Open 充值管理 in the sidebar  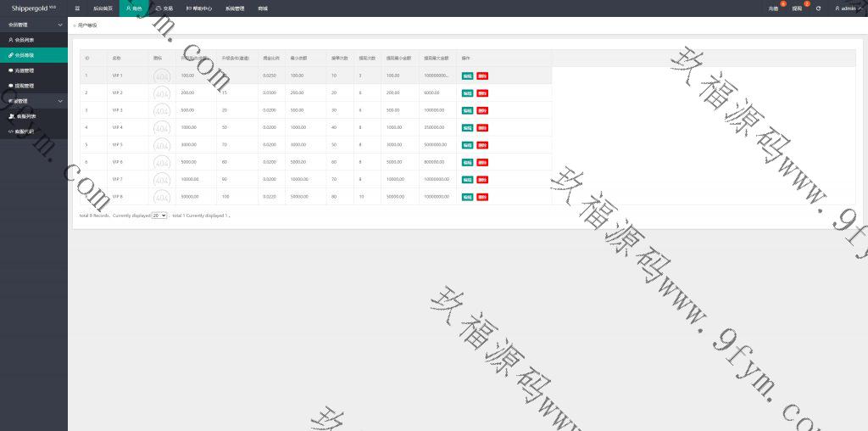click(25, 70)
